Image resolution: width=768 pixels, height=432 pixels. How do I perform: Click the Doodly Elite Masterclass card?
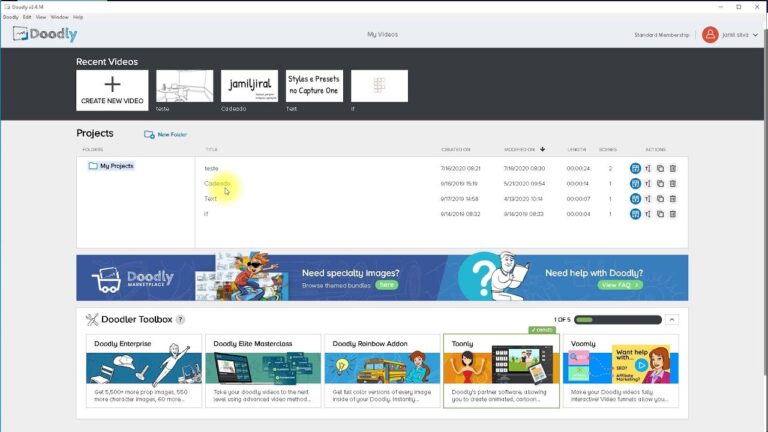[263, 371]
